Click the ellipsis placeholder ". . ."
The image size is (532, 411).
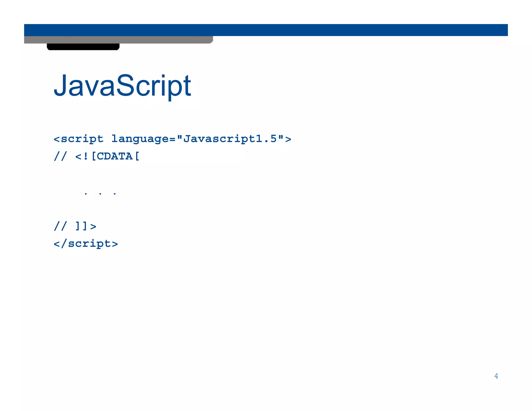(100, 193)
